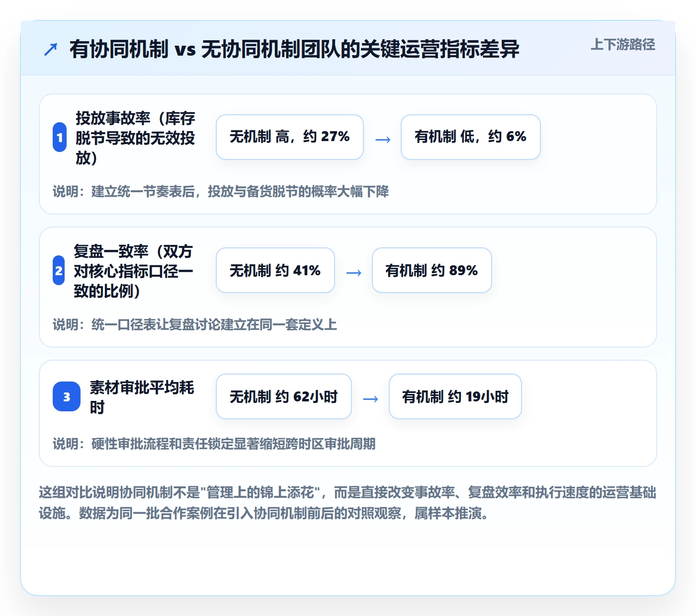Image resolution: width=696 pixels, height=616 pixels.
Task: Click the 有机制 低，约 6% pill
Action: pos(471,137)
